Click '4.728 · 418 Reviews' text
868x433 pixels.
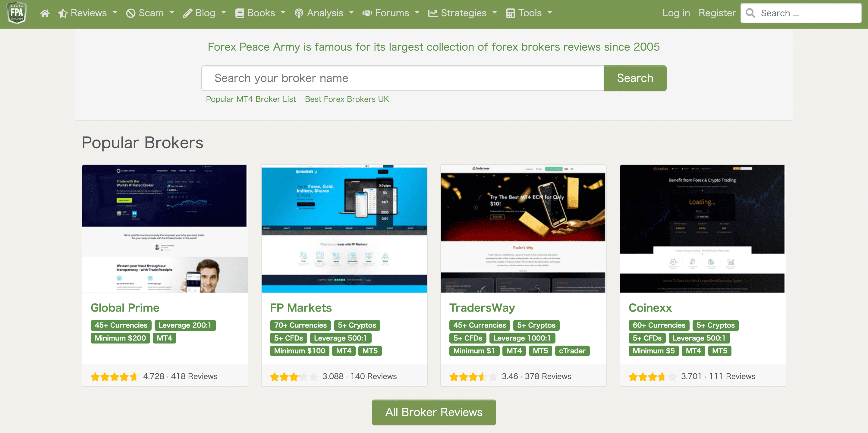180,376
